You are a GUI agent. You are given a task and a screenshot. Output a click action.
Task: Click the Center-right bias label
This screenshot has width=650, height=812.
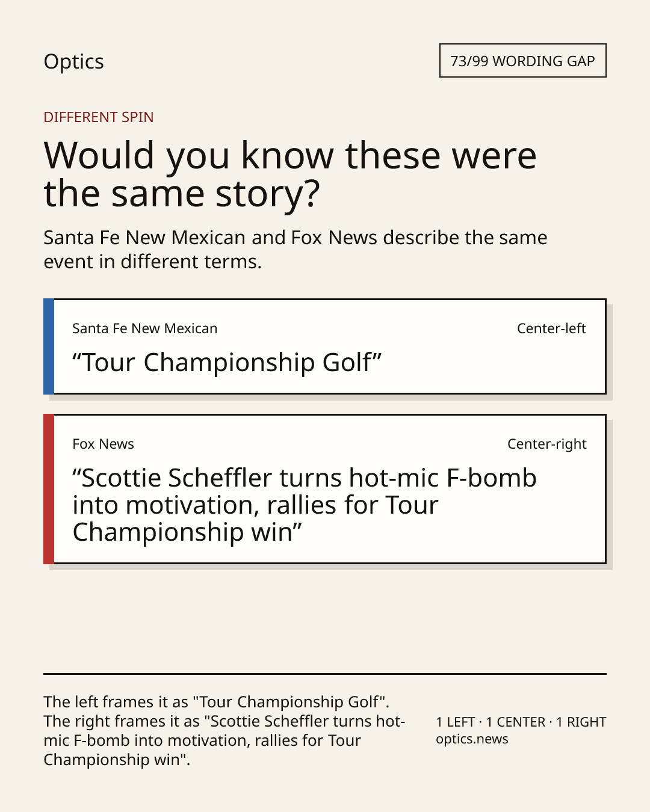[x=546, y=444]
